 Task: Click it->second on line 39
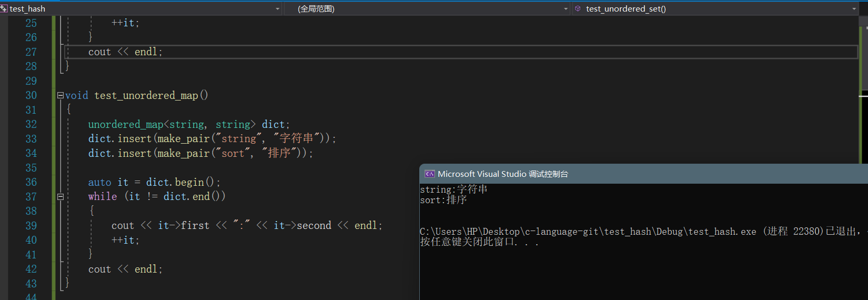click(x=302, y=226)
